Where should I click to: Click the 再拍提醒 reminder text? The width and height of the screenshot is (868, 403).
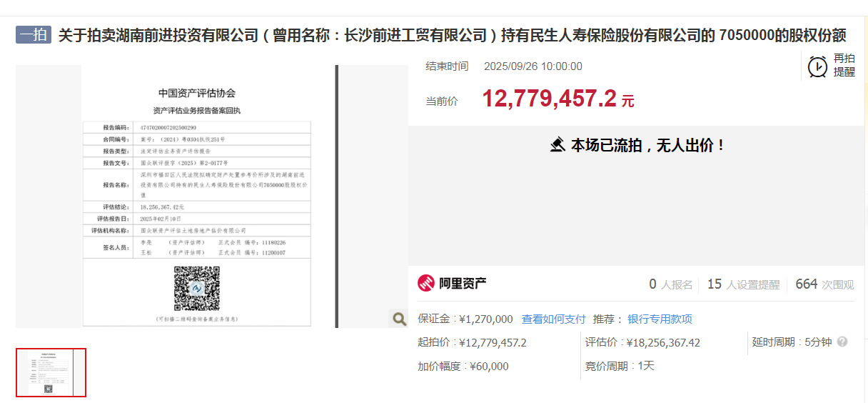pos(844,66)
